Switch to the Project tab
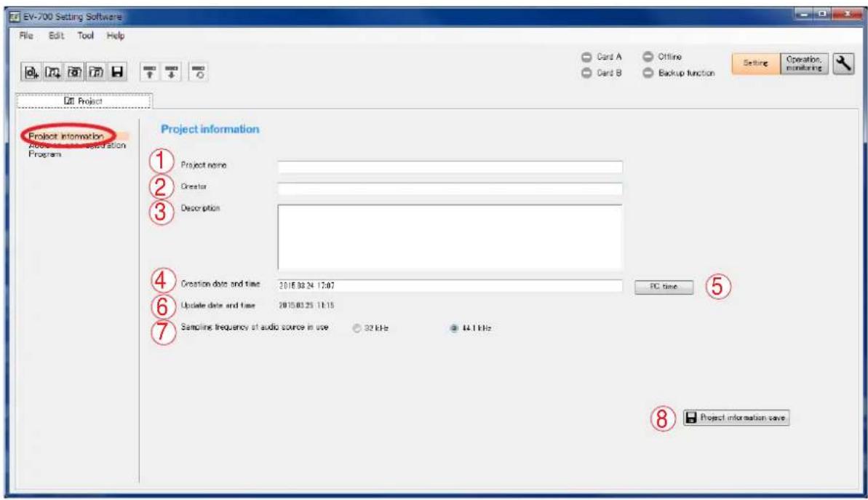Viewport: 868px width, 500px height. pyautogui.click(x=84, y=101)
